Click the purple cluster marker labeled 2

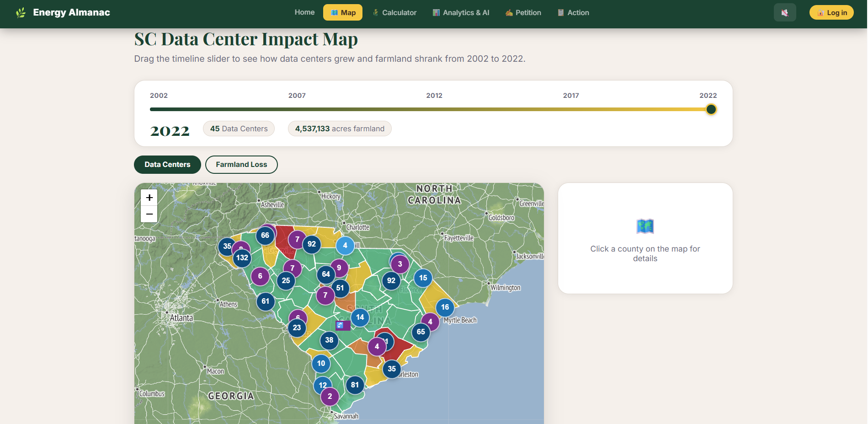[330, 397]
